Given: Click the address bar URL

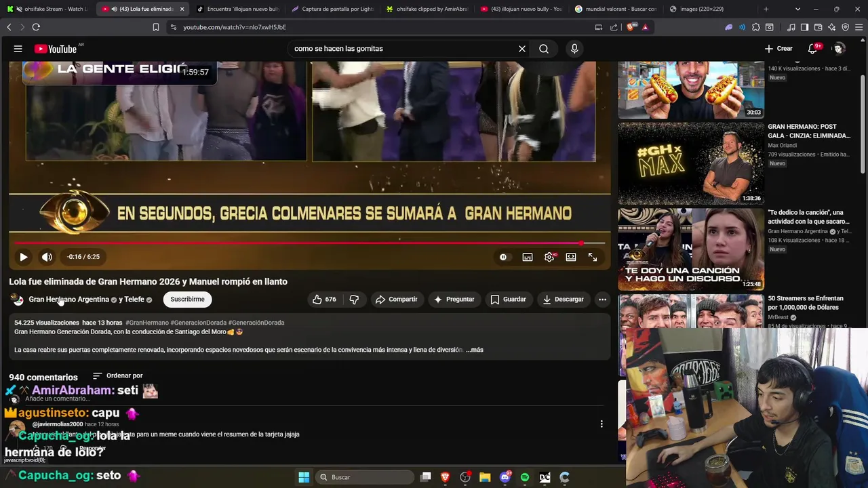Looking at the screenshot, I should click(x=235, y=27).
